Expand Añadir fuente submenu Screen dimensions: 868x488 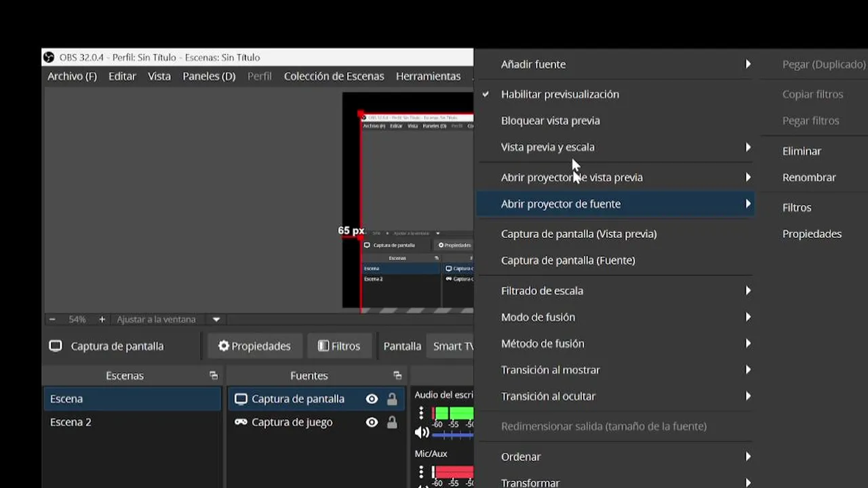point(615,64)
